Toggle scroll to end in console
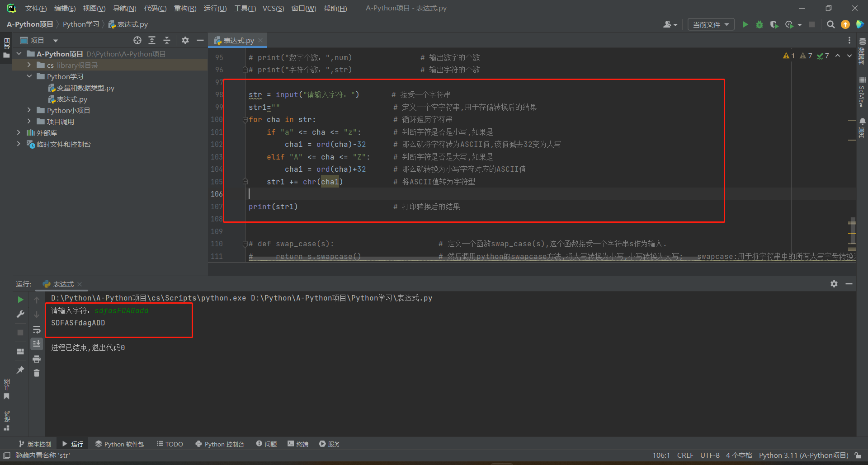The height and width of the screenshot is (465, 868). coord(37,344)
